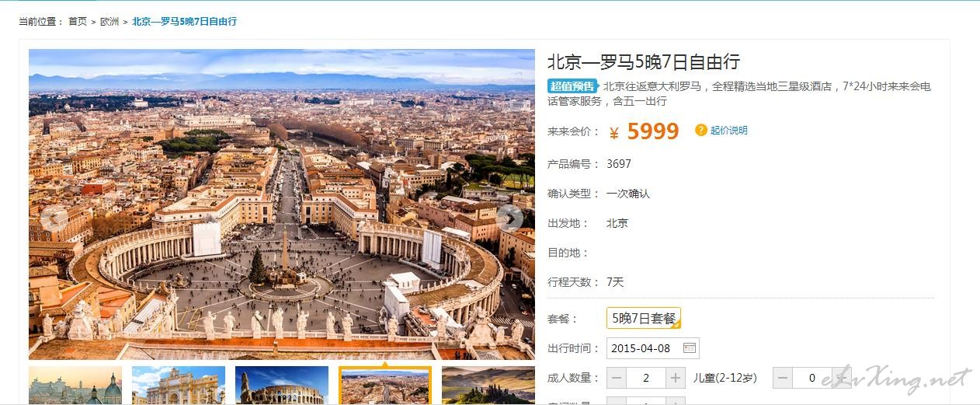980x405 pixels.
Task: Go to 首页 in the breadcrumb
Action: pos(78,22)
